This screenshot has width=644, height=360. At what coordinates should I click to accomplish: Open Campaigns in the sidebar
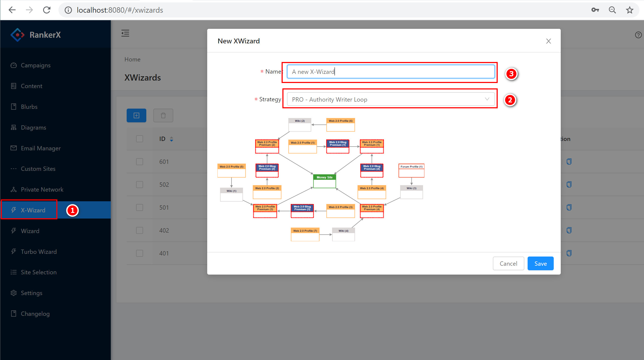36,65
